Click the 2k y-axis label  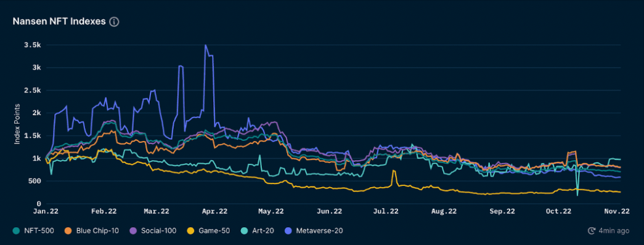click(36, 113)
